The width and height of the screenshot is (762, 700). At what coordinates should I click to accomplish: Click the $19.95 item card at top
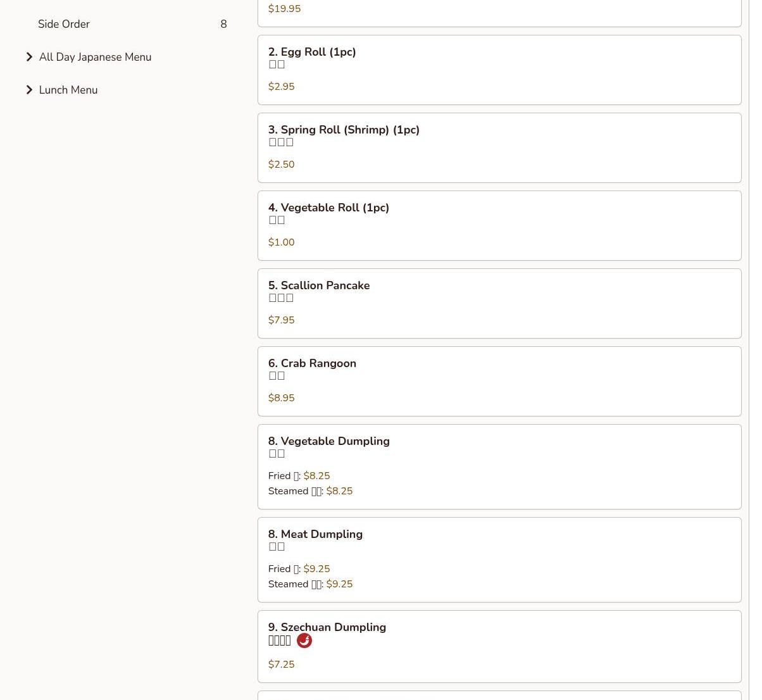[499, 11]
